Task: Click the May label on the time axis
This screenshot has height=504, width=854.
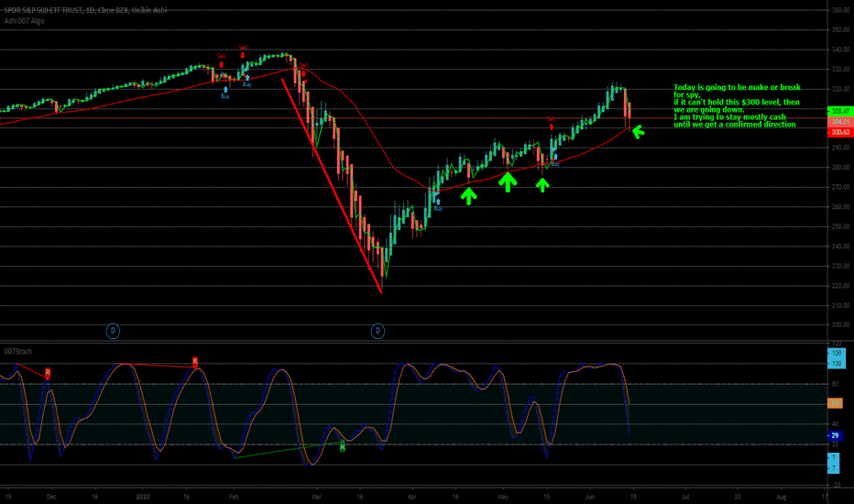Action: point(503,497)
